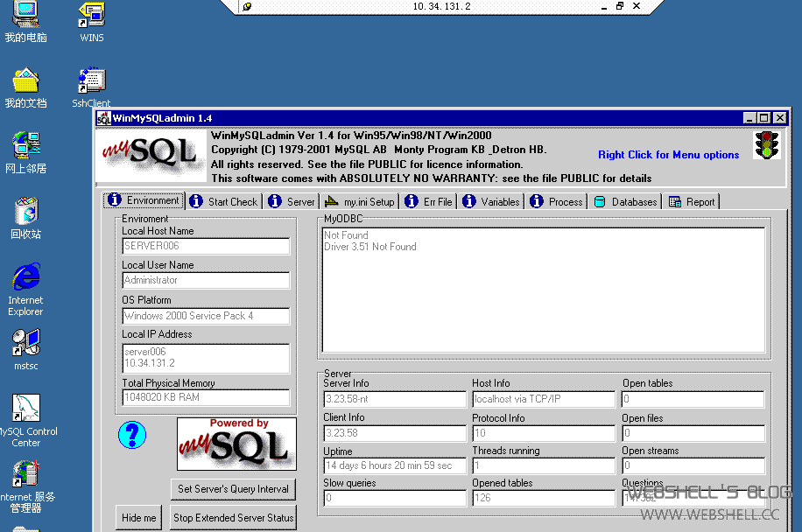802x532 pixels.
Task: Click the Powered by MySQL logo
Action: tap(236, 444)
